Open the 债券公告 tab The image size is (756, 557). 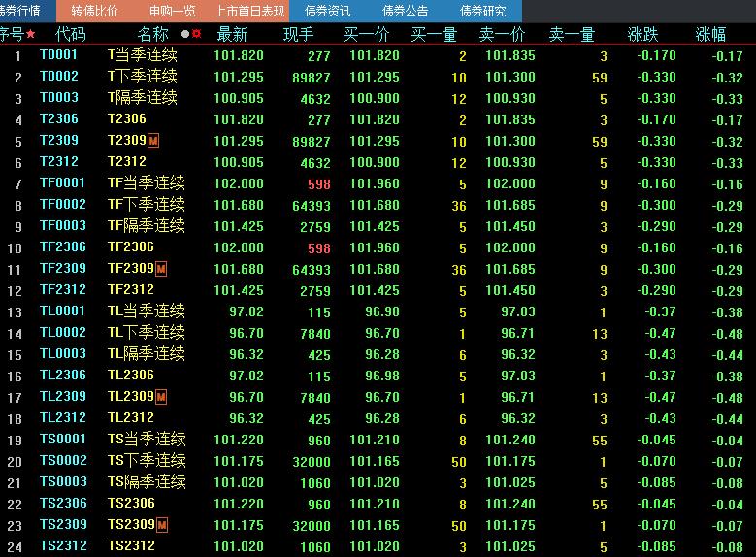[x=405, y=11]
